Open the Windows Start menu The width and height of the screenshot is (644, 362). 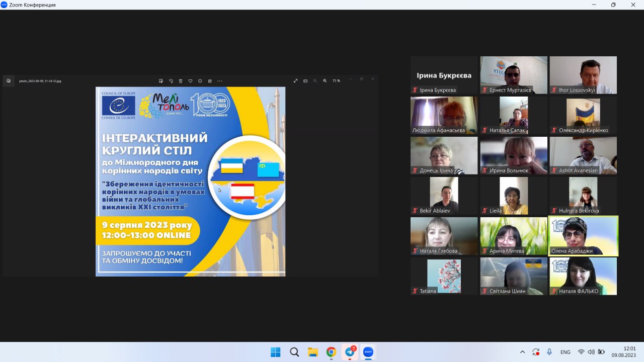(275, 352)
